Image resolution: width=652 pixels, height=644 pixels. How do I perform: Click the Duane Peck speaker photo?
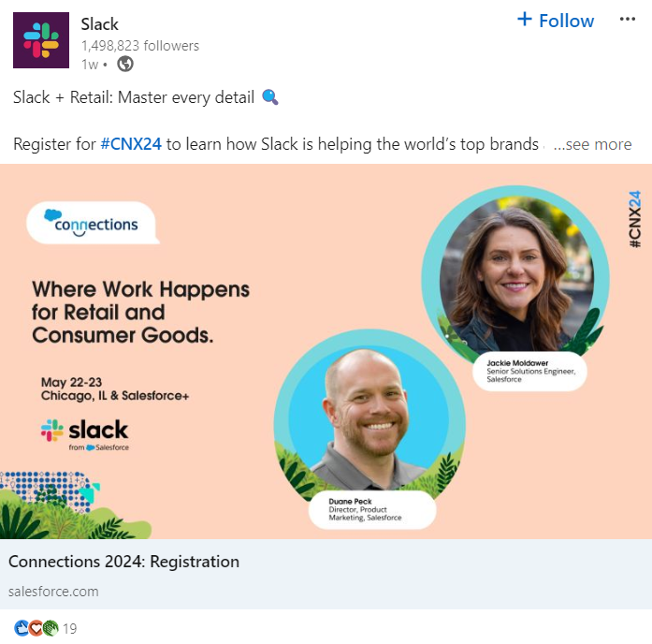pyautogui.click(x=369, y=420)
